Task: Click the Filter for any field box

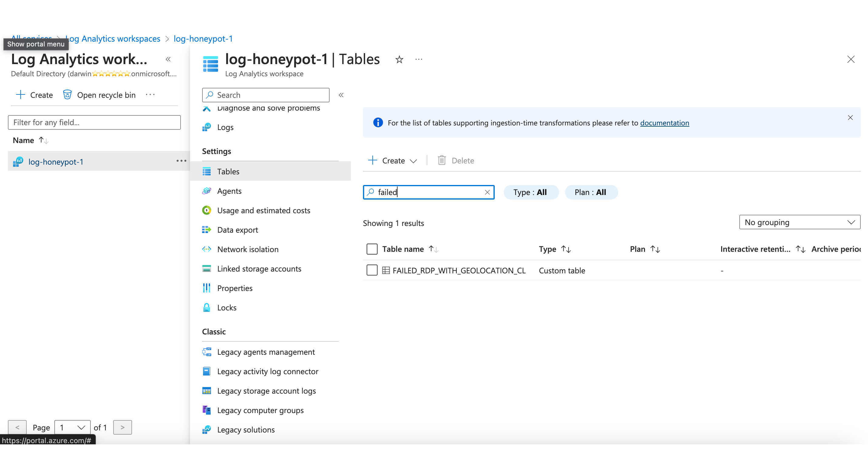Action: pyautogui.click(x=94, y=122)
